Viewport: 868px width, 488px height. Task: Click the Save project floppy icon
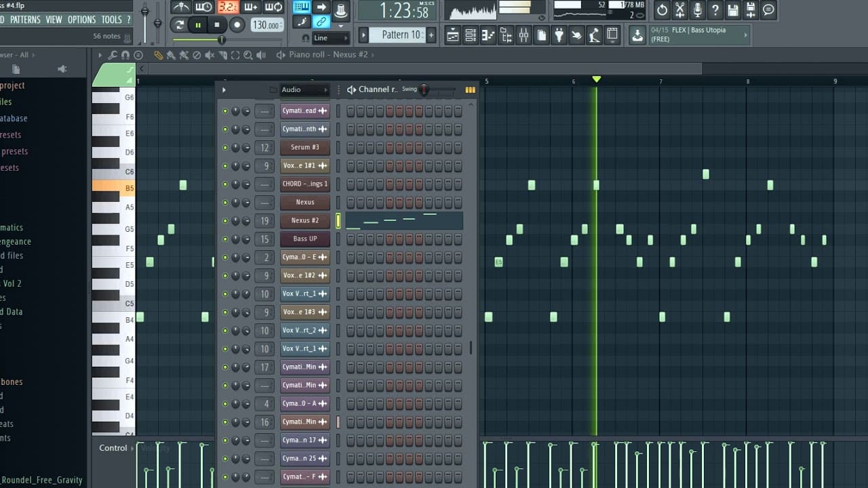click(x=732, y=9)
